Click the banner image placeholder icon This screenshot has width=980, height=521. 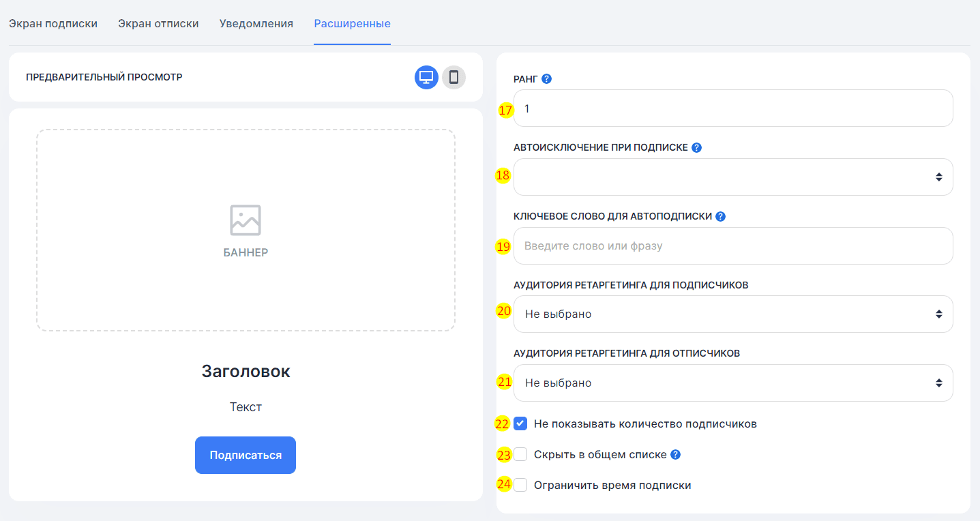tap(246, 220)
